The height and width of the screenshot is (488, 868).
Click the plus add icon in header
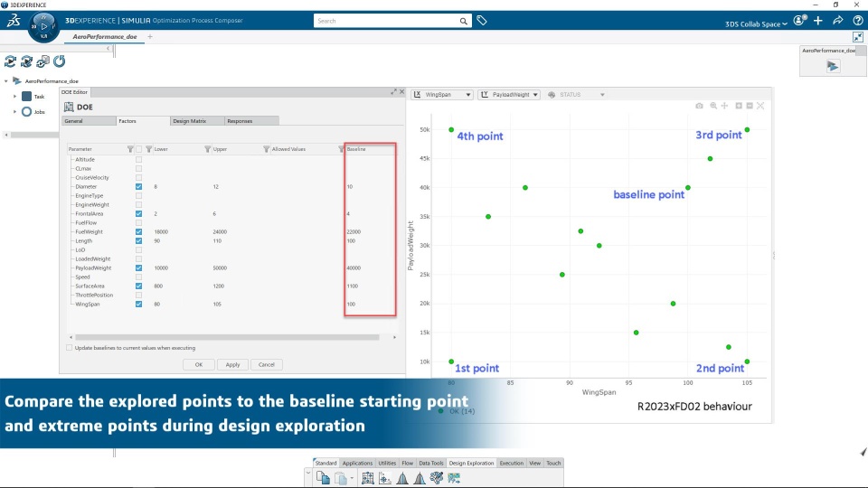pyautogui.click(x=818, y=21)
